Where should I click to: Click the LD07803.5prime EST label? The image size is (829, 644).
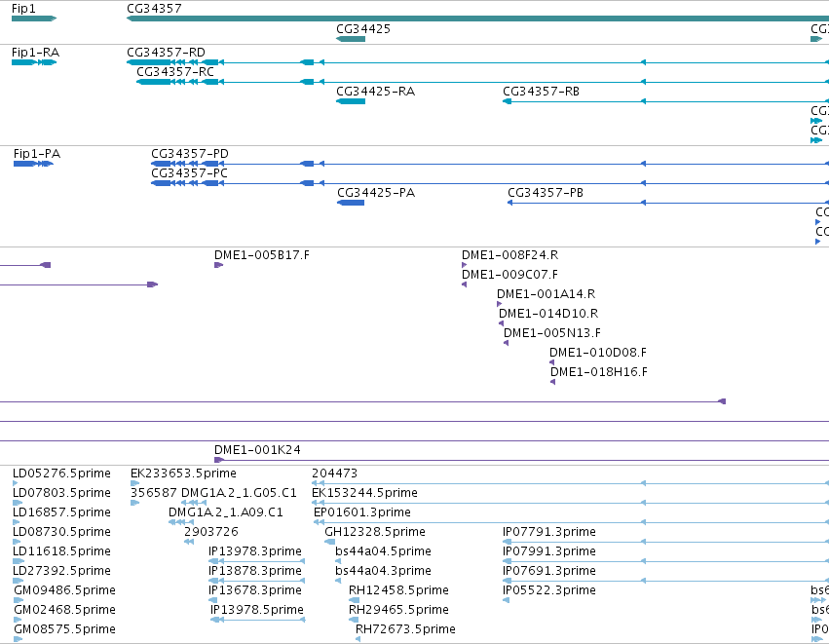coord(61,493)
